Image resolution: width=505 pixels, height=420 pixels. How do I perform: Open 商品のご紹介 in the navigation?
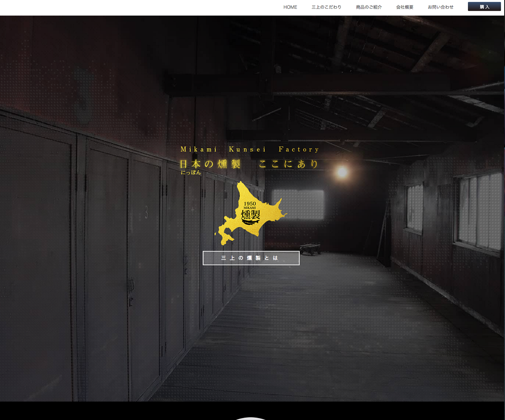[369, 7]
